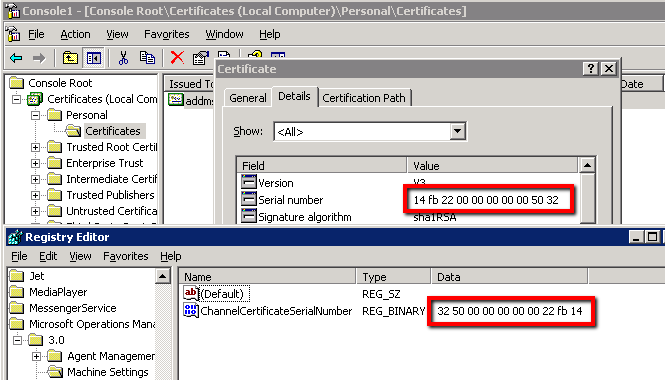Open the View menu in Console1

click(117, 34)
